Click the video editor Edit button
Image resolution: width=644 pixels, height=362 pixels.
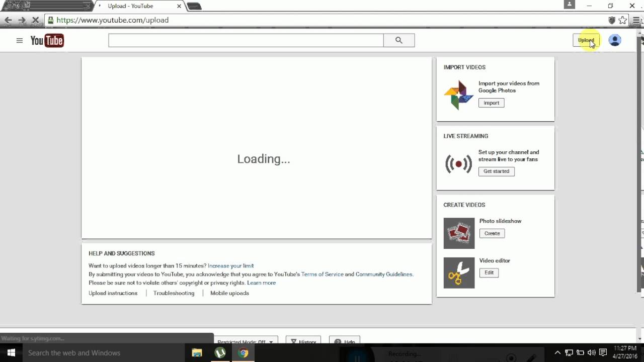(x=489, y=273)
